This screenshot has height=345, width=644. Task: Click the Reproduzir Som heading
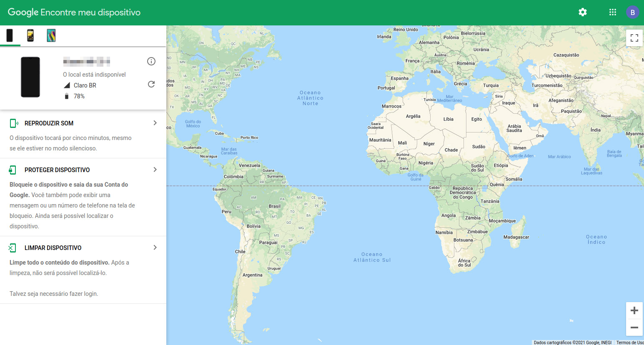pos(49,123)
